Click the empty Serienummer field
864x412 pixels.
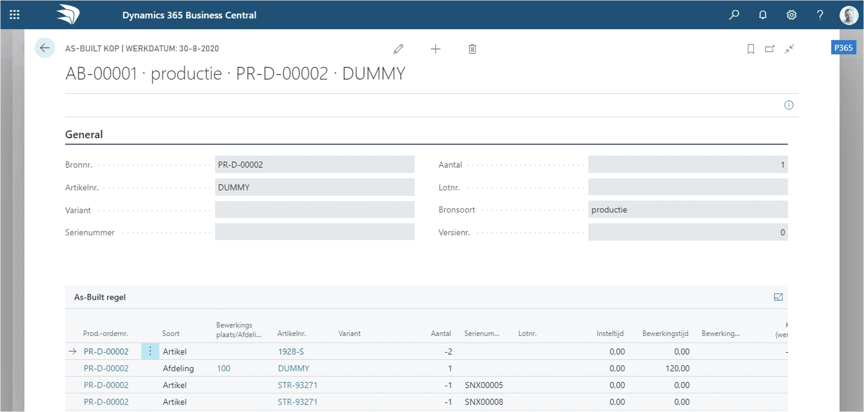[315, 232]
